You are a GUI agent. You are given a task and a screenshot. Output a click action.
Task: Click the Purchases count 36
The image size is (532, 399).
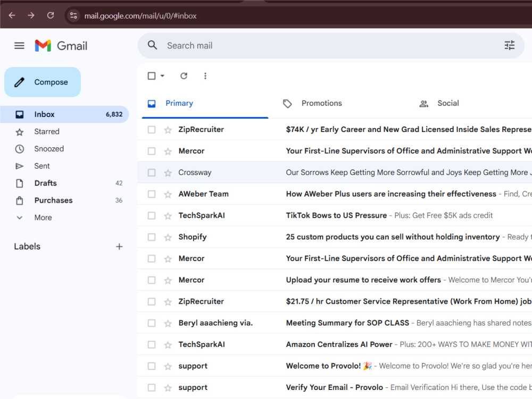click(x=119, y=201)
